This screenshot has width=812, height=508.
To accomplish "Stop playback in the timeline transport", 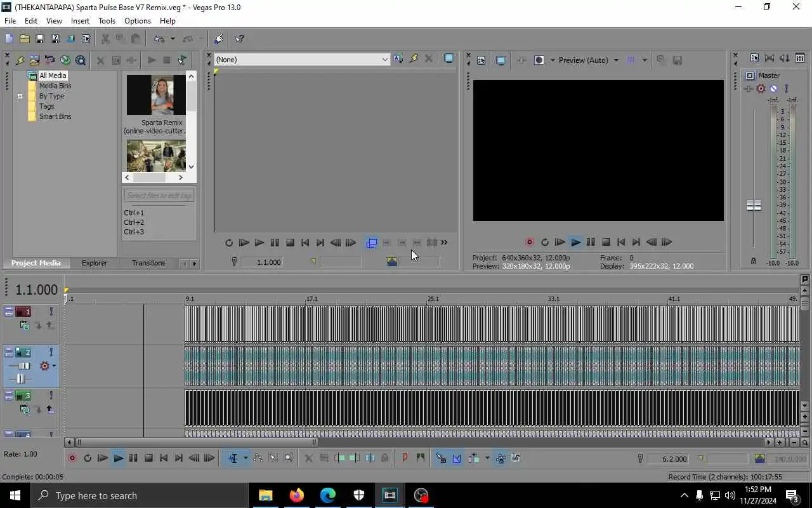I will click(148, 458).
